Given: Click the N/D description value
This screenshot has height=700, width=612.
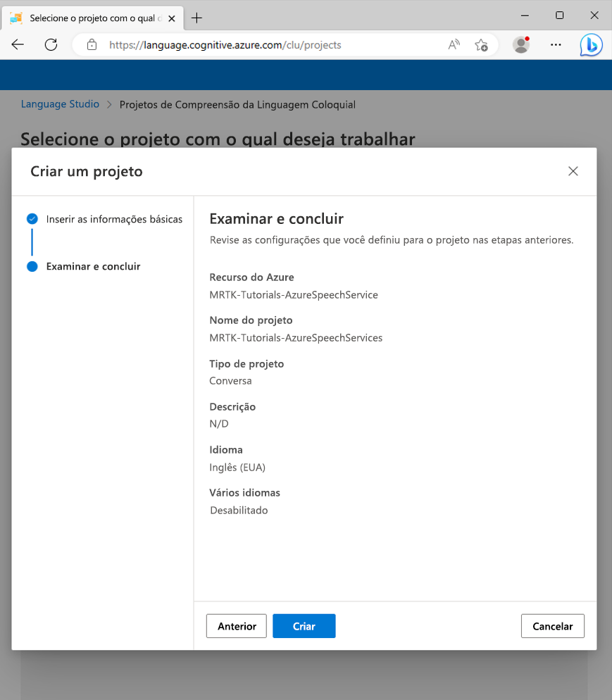Looking at the screenshot, I should pyautogui.click(x=219, y=424).
